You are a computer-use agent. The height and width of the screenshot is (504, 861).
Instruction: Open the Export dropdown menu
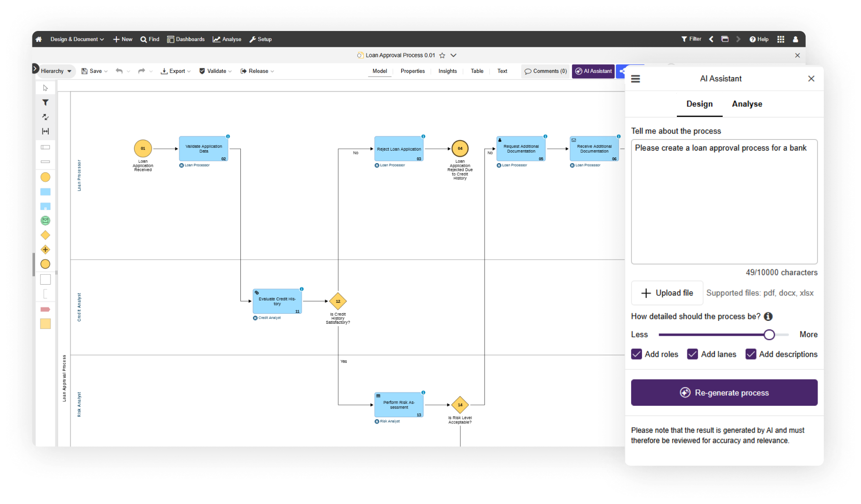point(176,71)
